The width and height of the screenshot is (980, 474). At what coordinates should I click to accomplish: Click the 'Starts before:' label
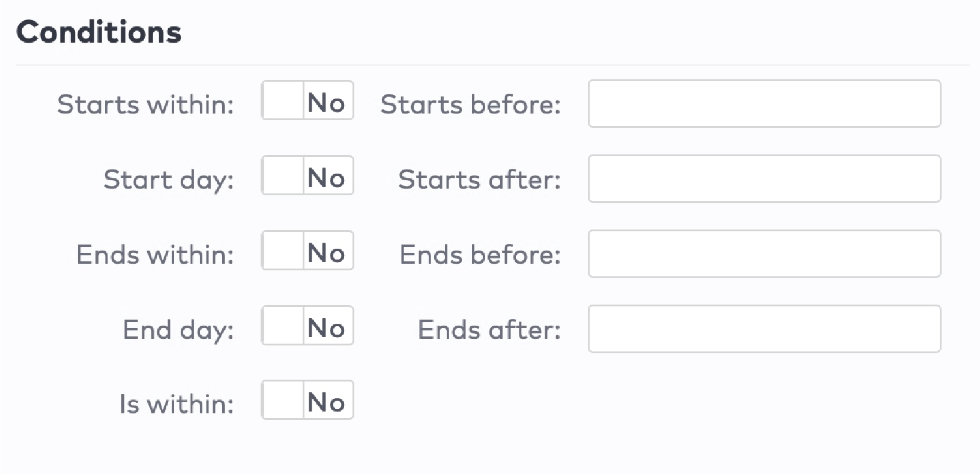tap(471, 105)
